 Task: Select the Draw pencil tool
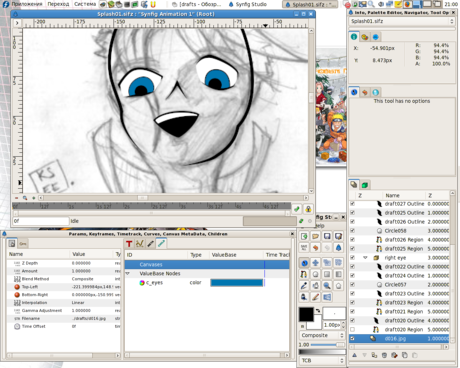tap(315, 297)
